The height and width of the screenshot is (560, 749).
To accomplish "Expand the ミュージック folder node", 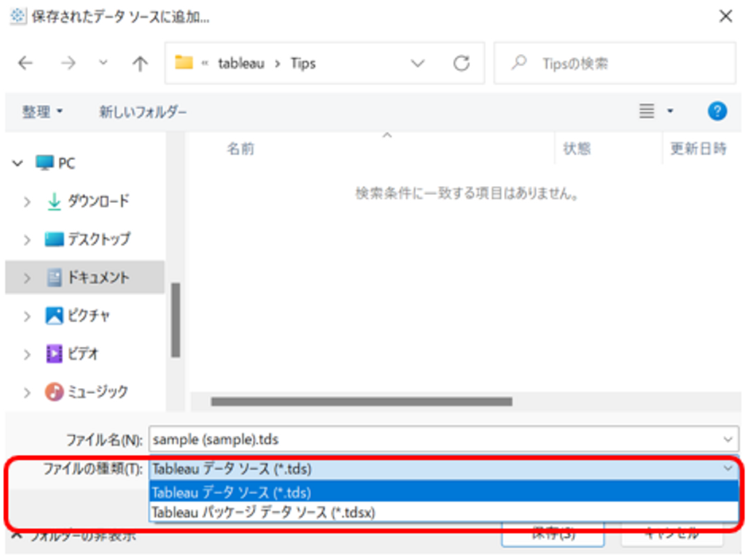I will coord(27,393).
